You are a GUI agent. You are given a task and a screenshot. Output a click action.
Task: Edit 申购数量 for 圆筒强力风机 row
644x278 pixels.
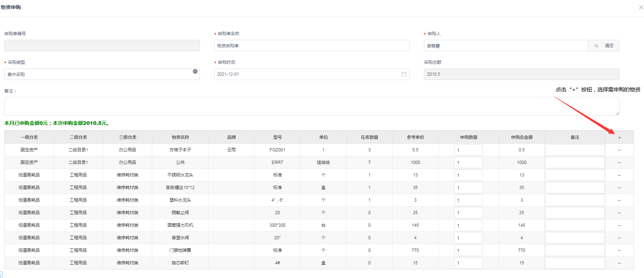pyautogui.click(x=468, y=225)
